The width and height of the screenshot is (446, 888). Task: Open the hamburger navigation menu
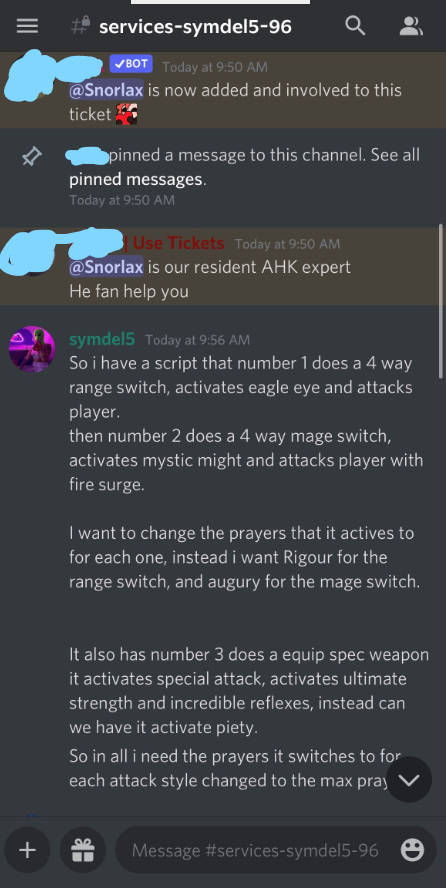point(27,26)
